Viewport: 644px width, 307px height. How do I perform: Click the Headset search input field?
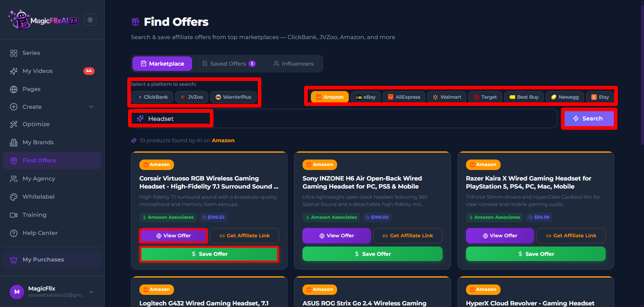click(x=344, y=118)
